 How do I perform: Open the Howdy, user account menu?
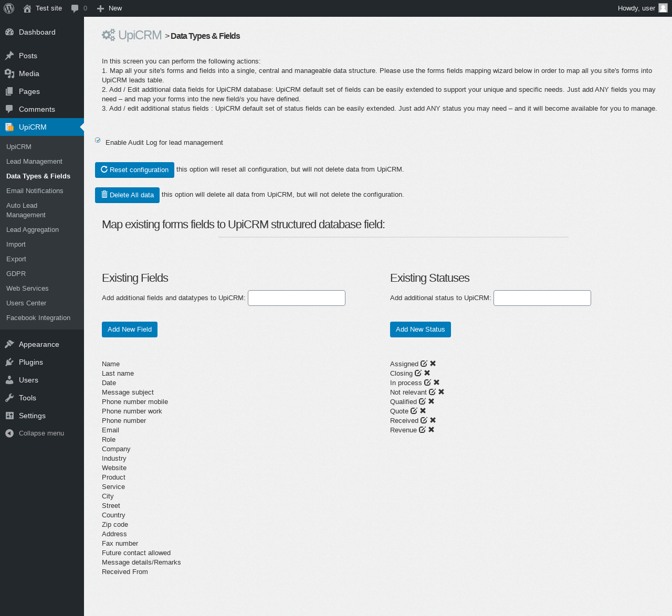tap(643, 8)
